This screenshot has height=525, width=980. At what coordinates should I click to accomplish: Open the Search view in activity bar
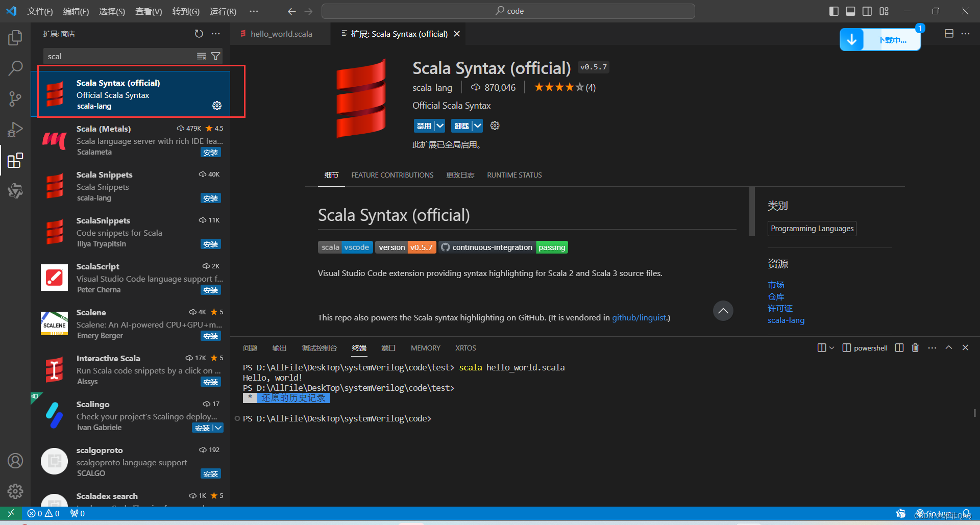pos(15,68)
